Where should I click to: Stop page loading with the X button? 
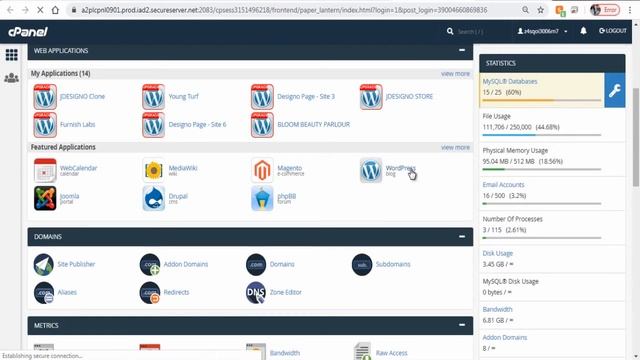click(40, 10)
